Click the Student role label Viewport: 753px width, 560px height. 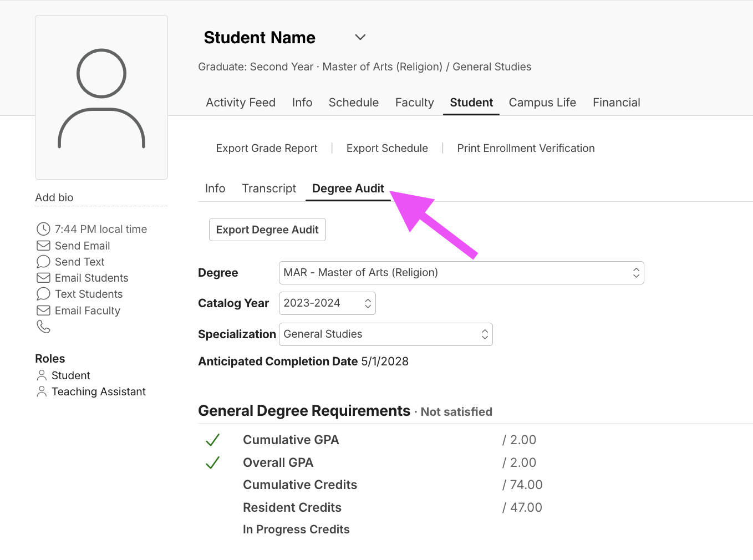pyautogui.click(x=71, y=375)
